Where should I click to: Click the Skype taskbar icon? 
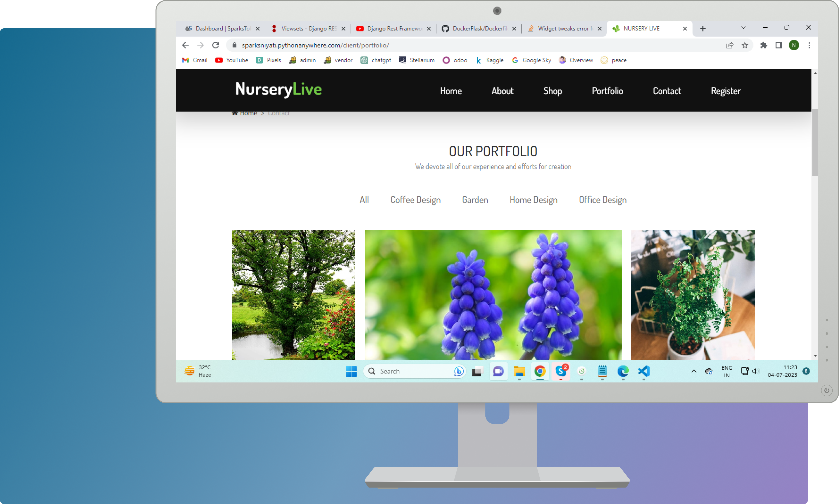(x=561, y=371)
